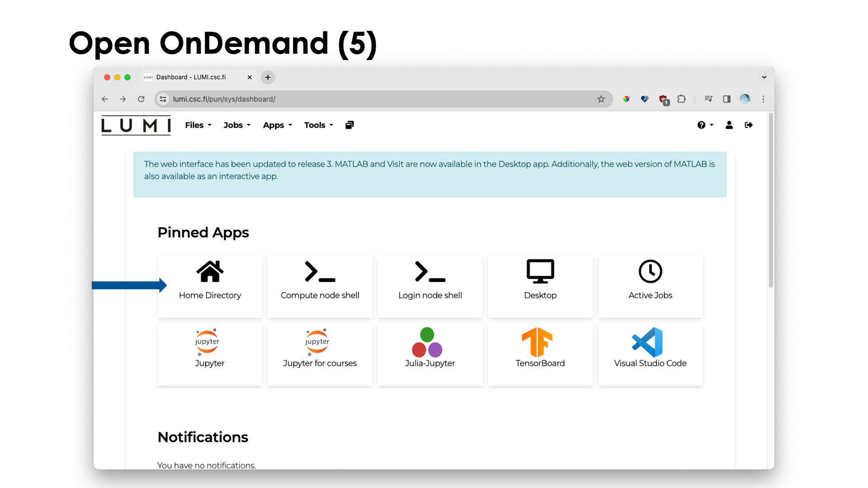
Task: Launch the Compute node shell app
Action: (320, 286)
